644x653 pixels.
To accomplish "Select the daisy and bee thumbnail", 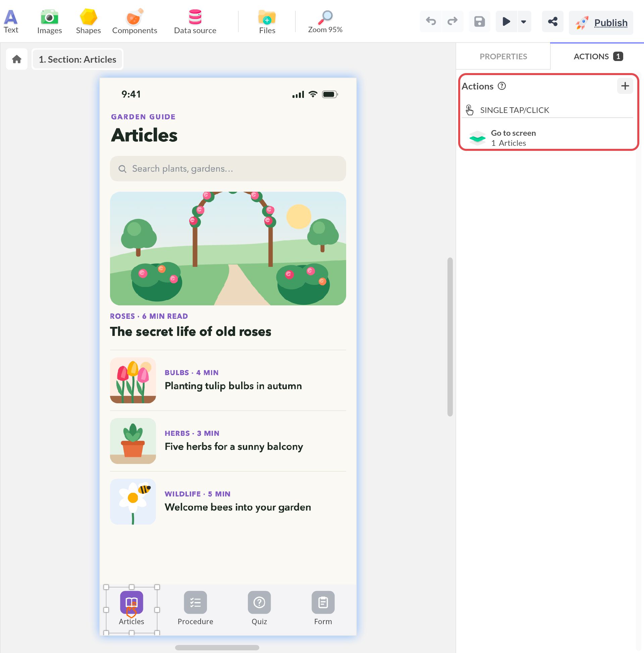I will pos(132,501).
